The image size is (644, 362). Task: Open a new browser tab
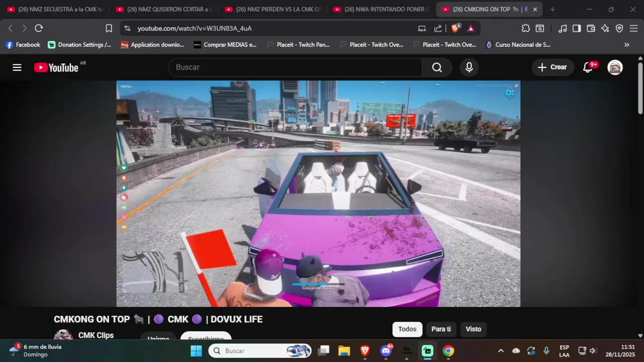pyautogui.click(x=552, y=10)
